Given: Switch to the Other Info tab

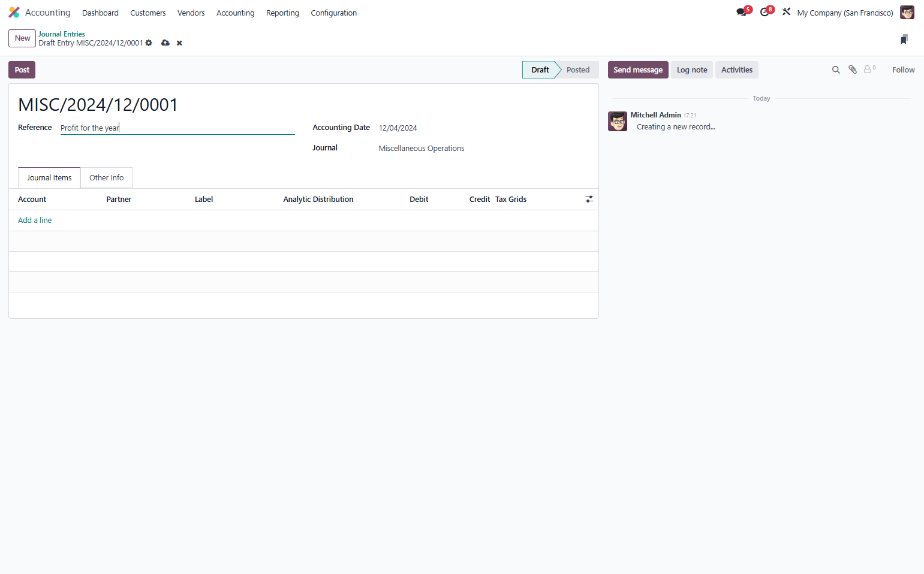Looking at the screenshot, I should pos(107,178).
